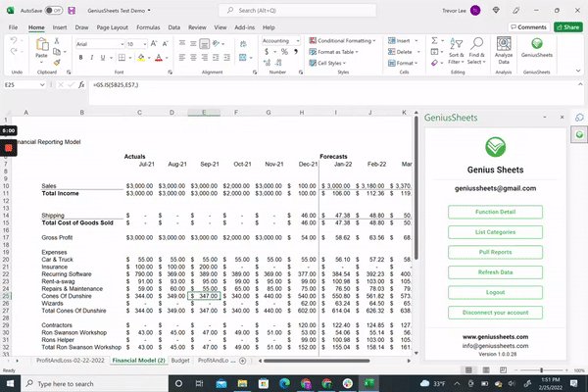Click the Insert Function fx icon
Image resolution: width=588 pixels, height=392 pixels.
pyautogui.click(x=81, y=85)
